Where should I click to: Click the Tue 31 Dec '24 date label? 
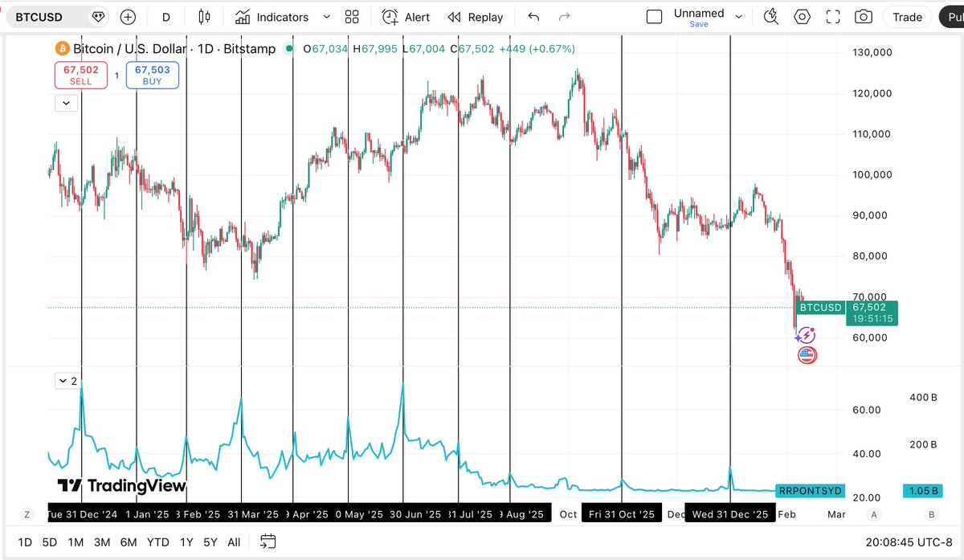coord(82,514)
